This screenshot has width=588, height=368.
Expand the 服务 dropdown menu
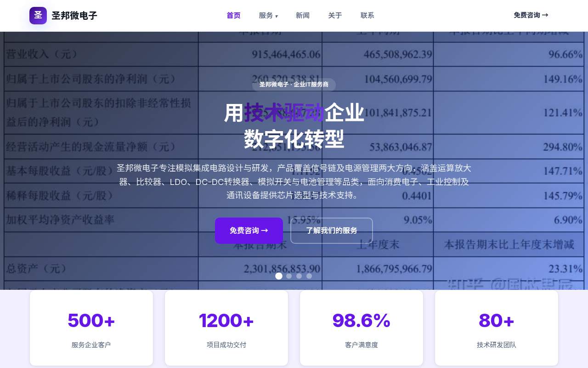(x=268, y=16)
